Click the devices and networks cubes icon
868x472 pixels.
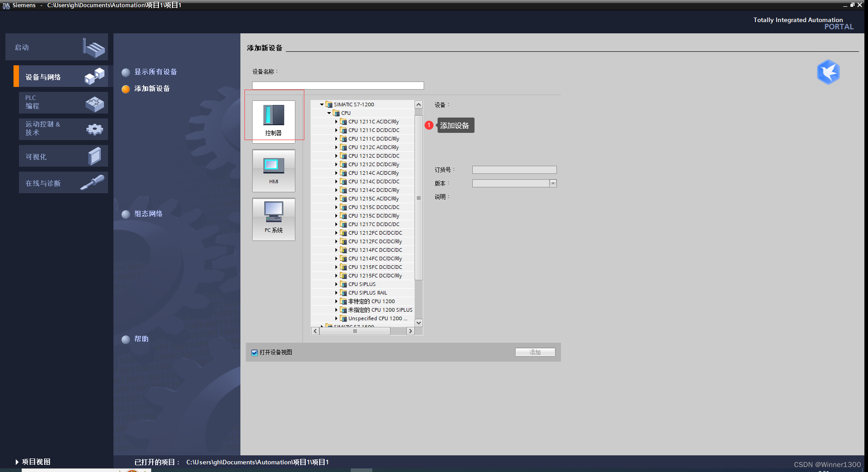95,76
